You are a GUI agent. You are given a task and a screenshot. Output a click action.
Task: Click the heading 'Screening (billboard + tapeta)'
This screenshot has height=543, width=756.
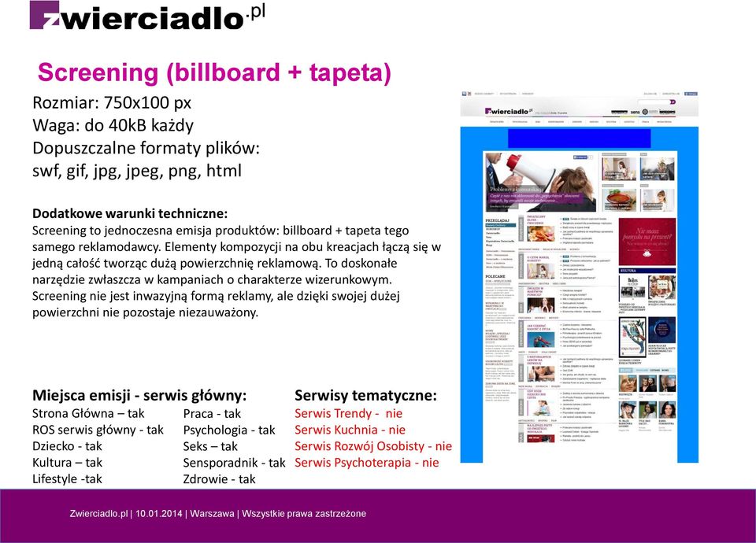[214, 72]
